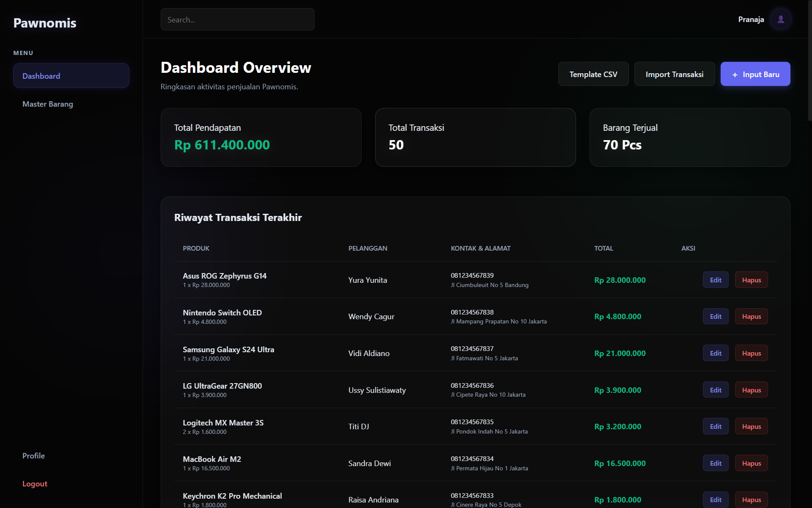Click the KONTAK & ALAMAT column header
This screenshot has height=508, width=812.
[x=480, y=248]
